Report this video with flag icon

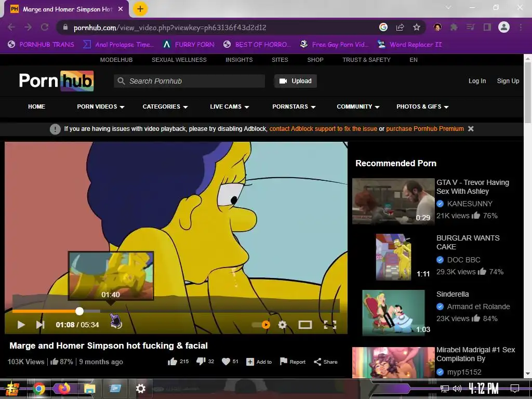(x=284, y=362)
